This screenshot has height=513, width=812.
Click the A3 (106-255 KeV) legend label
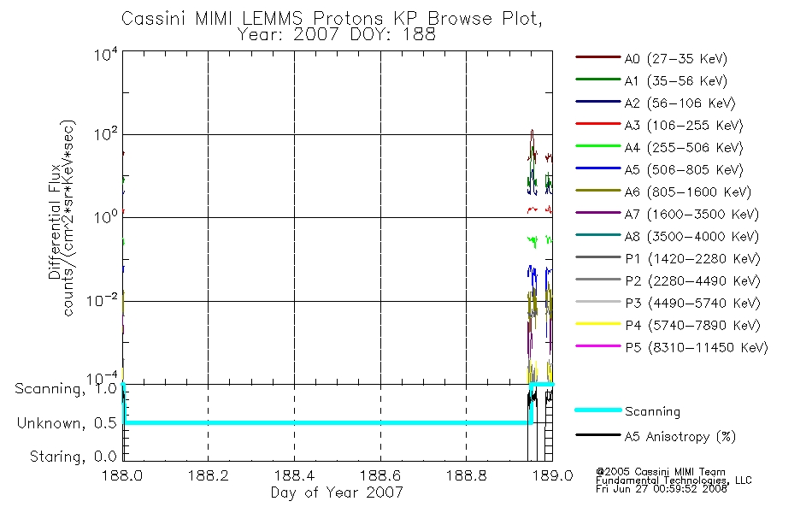tap(684, 126)
